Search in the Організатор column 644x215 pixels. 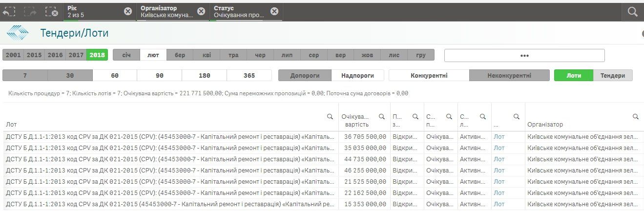coord(636,116)
